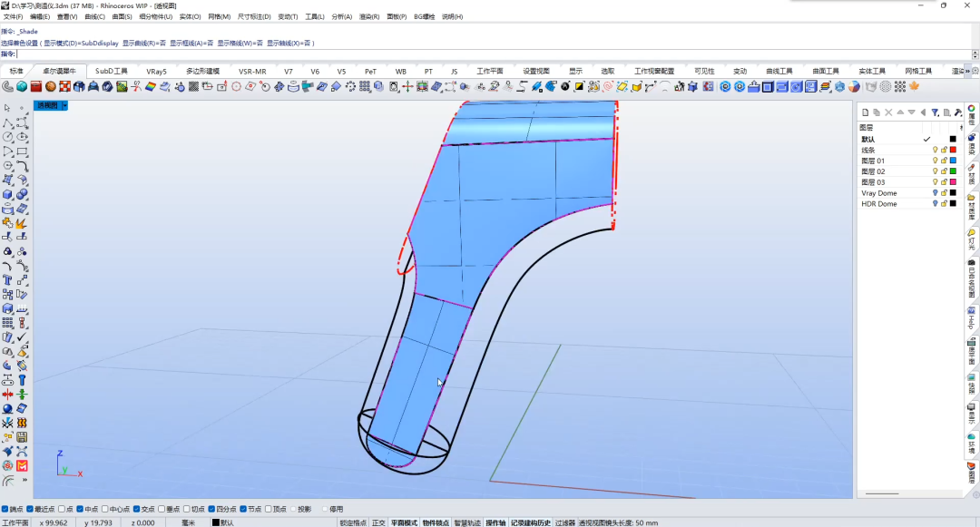This screenshot has height=527, width=980.
Task: Open the command history scrollbar dropdown arrow
Action: (x=975, y=54)
